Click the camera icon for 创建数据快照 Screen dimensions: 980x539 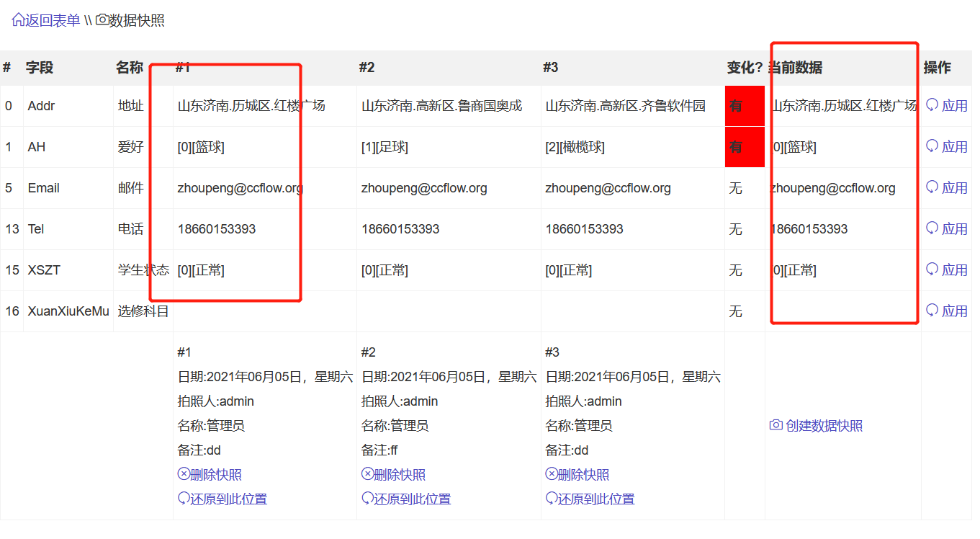pyautogui.click(x=776, y=425)
